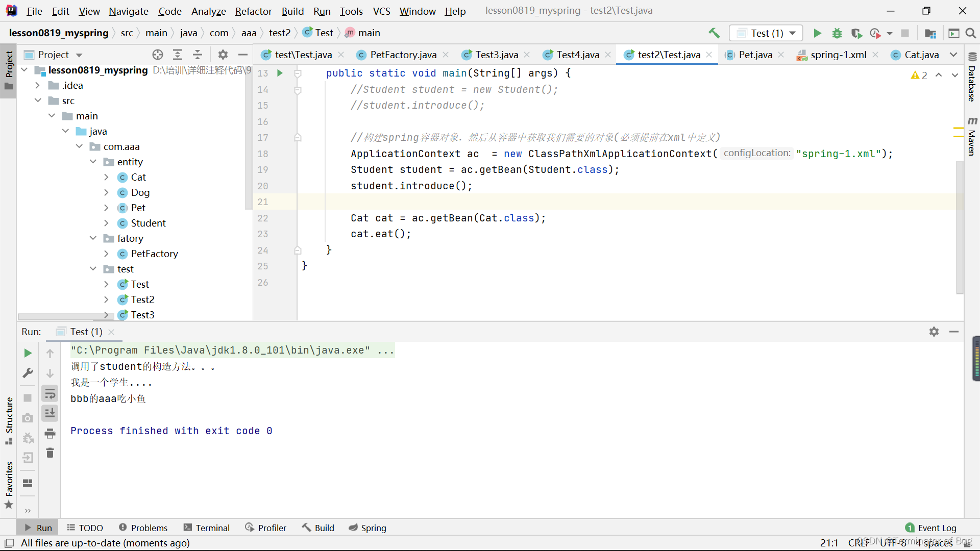
Task: Open the Problems tool window
Action: [x=143, y=528]
